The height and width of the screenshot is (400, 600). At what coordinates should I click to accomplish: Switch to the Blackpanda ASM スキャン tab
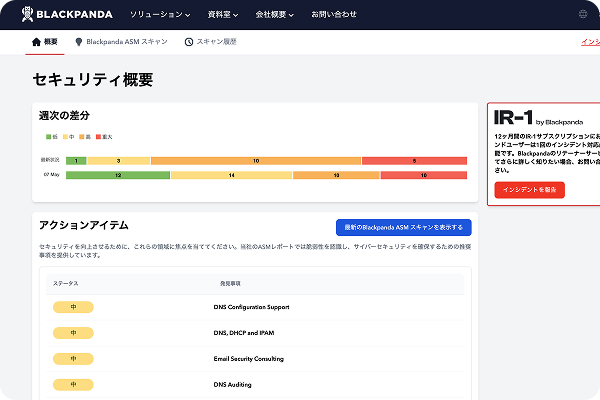pyautogui.click(x=121, y=42)
